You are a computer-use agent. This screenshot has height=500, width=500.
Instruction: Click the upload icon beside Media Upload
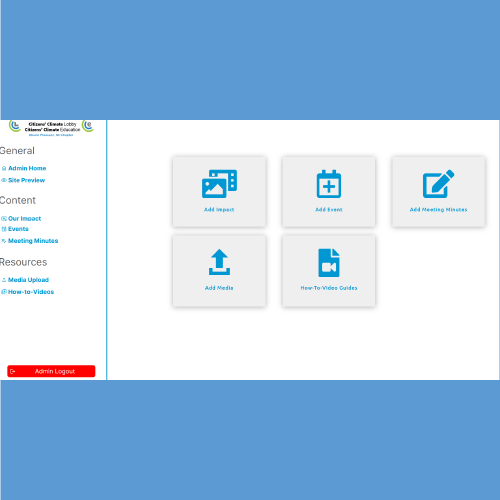tap(4, 280)
